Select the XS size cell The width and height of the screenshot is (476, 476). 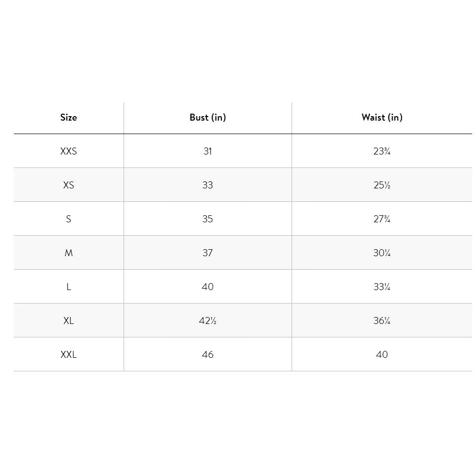coord(69,185)
